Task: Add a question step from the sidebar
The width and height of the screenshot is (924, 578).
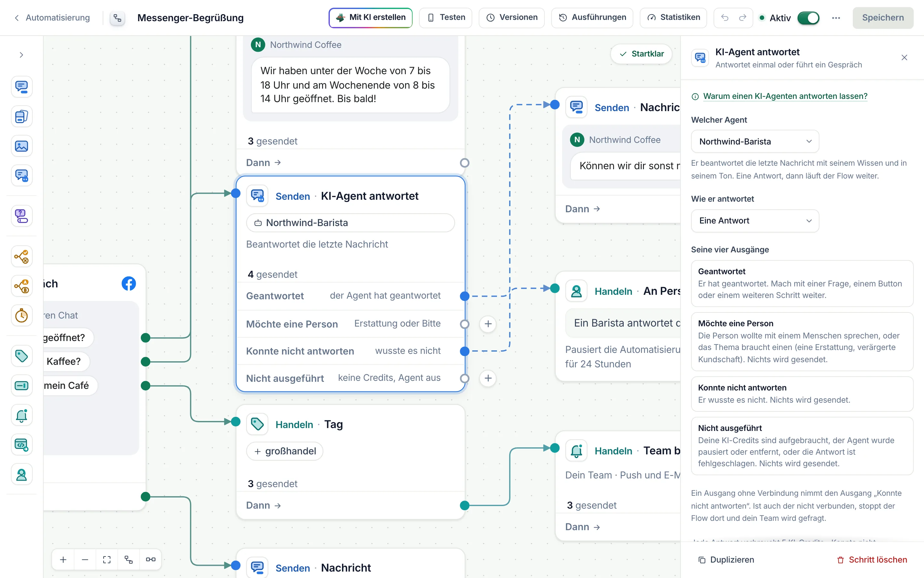Action: click(21, 216)
